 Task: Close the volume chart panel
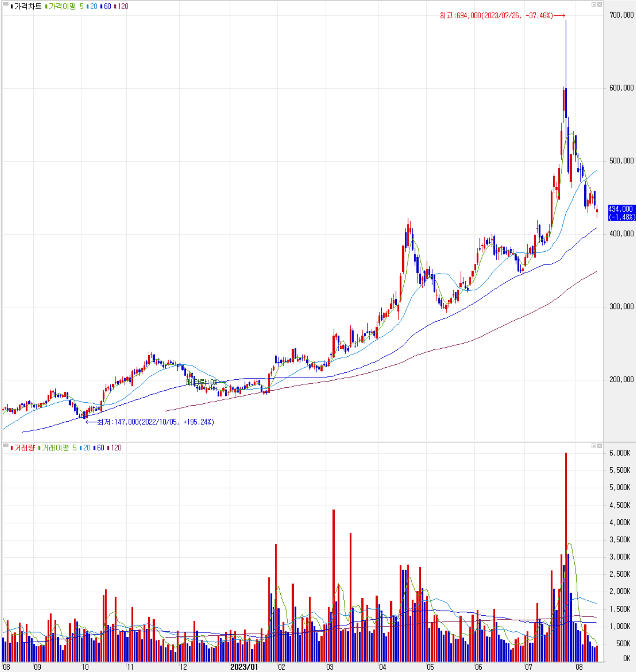[599, 446]
